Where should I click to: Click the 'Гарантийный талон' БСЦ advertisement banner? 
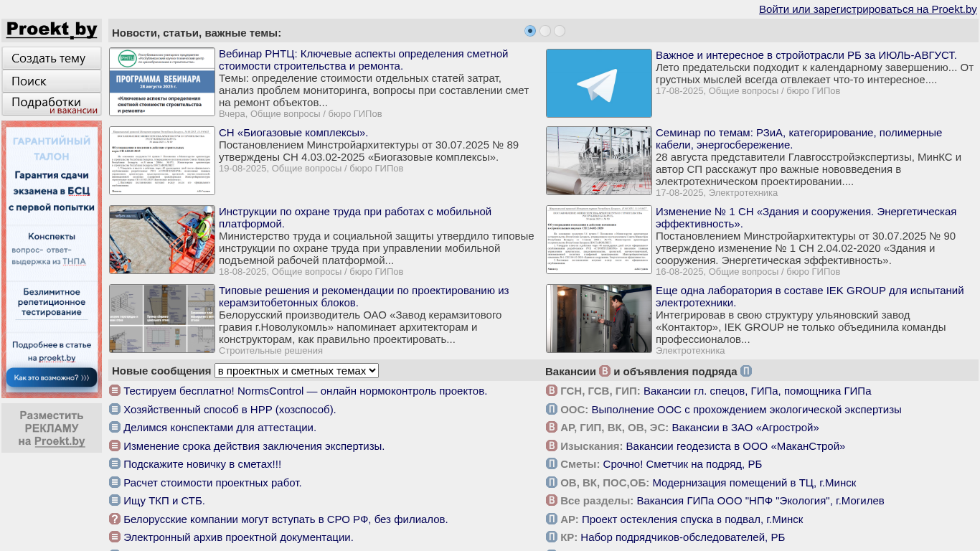click(x=52, y=259)
